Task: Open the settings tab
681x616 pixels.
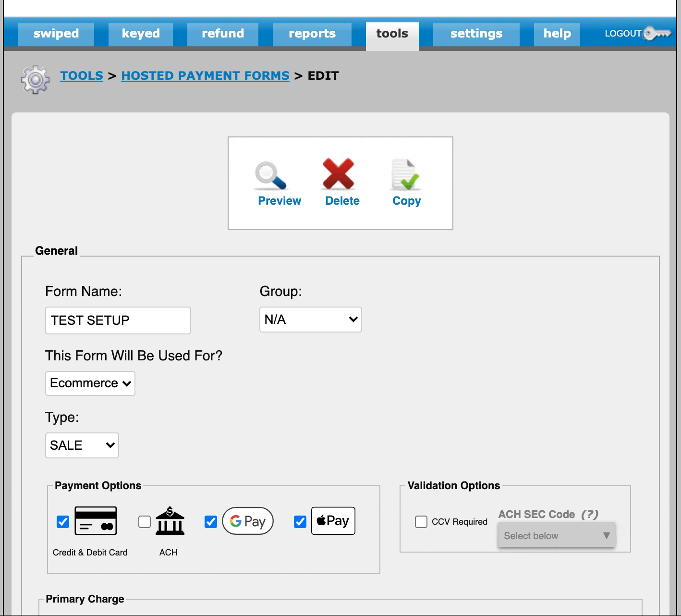Action: coord(476,34)
